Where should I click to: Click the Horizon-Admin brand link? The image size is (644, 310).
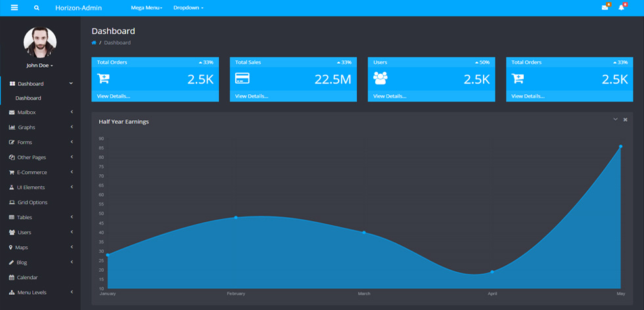pyautogui.click(x=78, y=8)
